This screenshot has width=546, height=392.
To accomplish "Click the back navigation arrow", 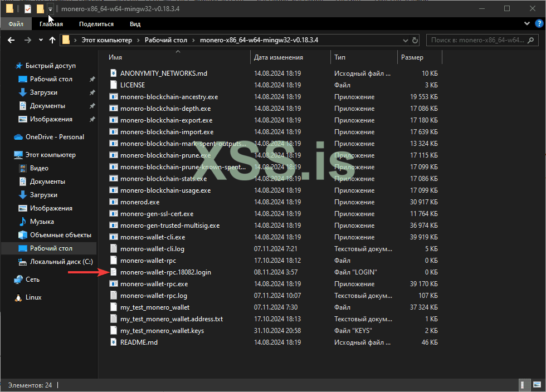I will (x=11, y=40).
